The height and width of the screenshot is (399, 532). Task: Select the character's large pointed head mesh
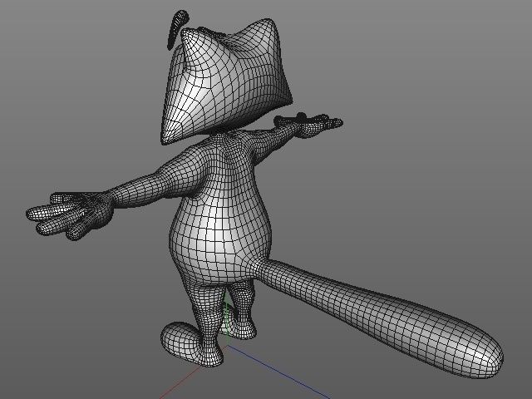[x=225, y=81]
